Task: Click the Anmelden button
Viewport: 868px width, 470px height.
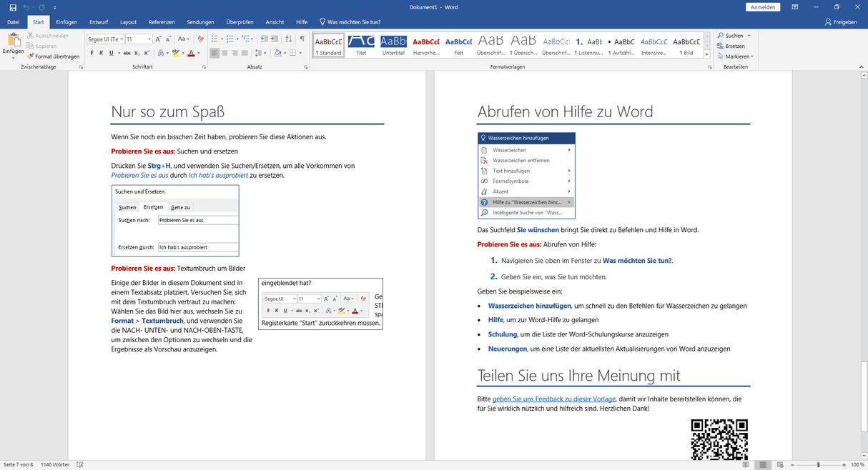Action: (x=762, y=6)
